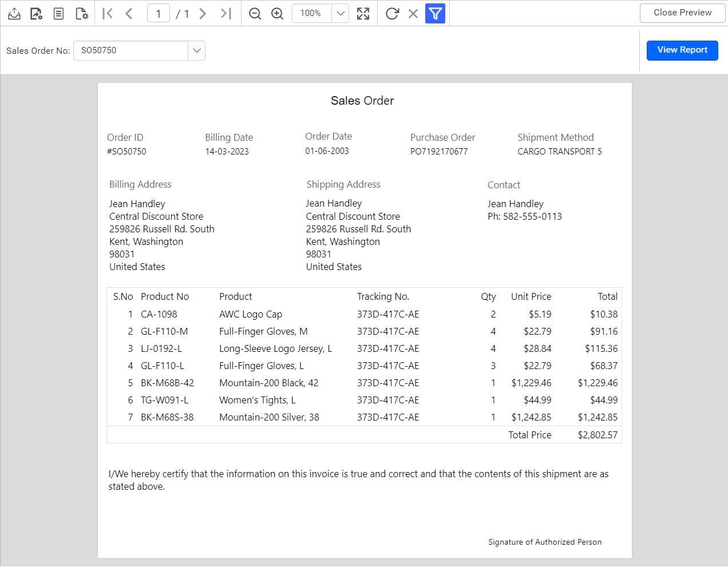Open the Export report icon
Screen dimensions: 728x567
[x=36, y=13]
